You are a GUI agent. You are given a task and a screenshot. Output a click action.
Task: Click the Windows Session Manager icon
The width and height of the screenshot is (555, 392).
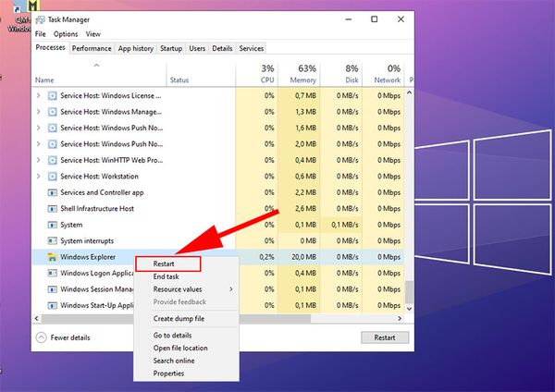pyautogui.click(x=52, y=288)
